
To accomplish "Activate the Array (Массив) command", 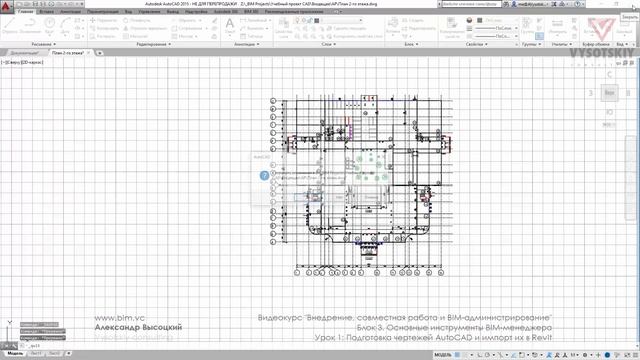I will [x=183, y=36].
